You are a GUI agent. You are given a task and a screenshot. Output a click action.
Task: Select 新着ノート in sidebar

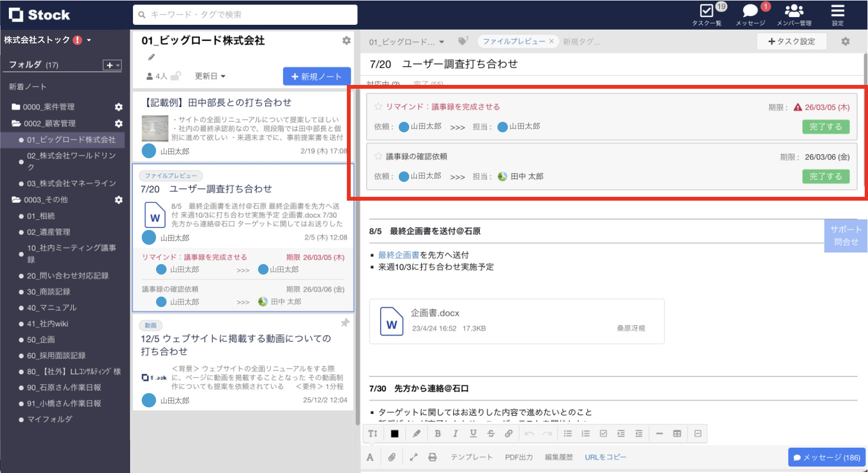(28, 87)
